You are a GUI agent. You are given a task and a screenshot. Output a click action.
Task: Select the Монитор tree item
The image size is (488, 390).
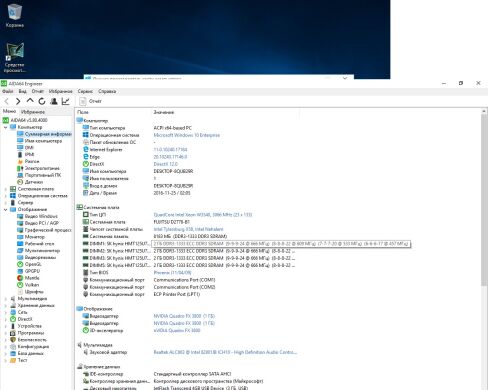[31, 237]
